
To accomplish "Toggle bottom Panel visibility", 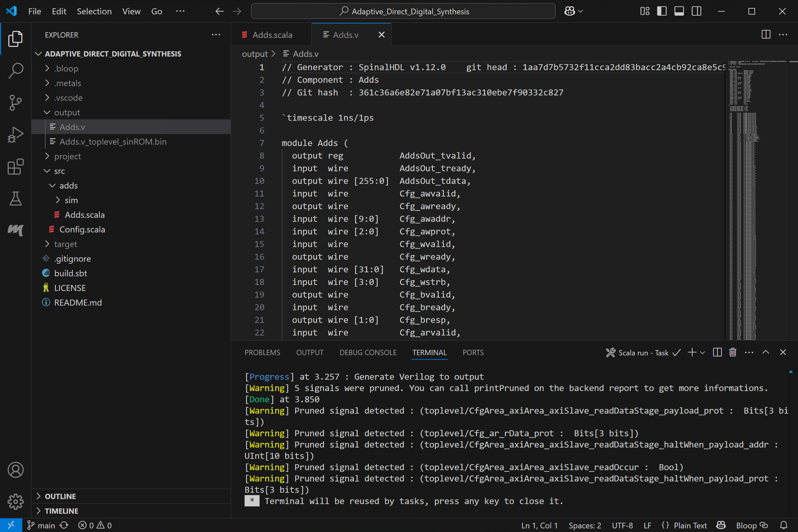I will 679,11.
